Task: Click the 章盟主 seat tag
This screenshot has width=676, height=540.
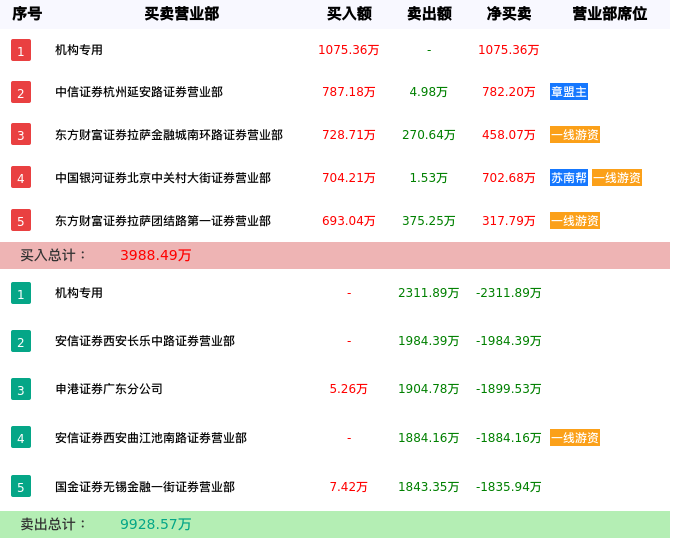Action: (x=569, y=92)
